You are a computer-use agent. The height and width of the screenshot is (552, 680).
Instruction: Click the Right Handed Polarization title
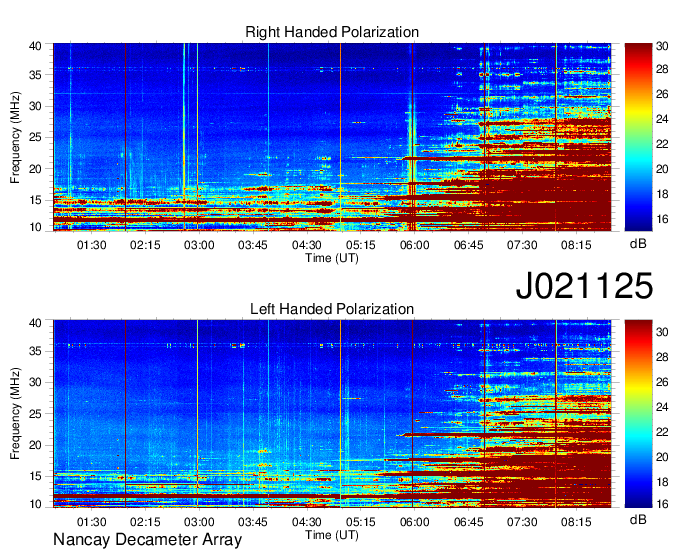click(332, 32)
